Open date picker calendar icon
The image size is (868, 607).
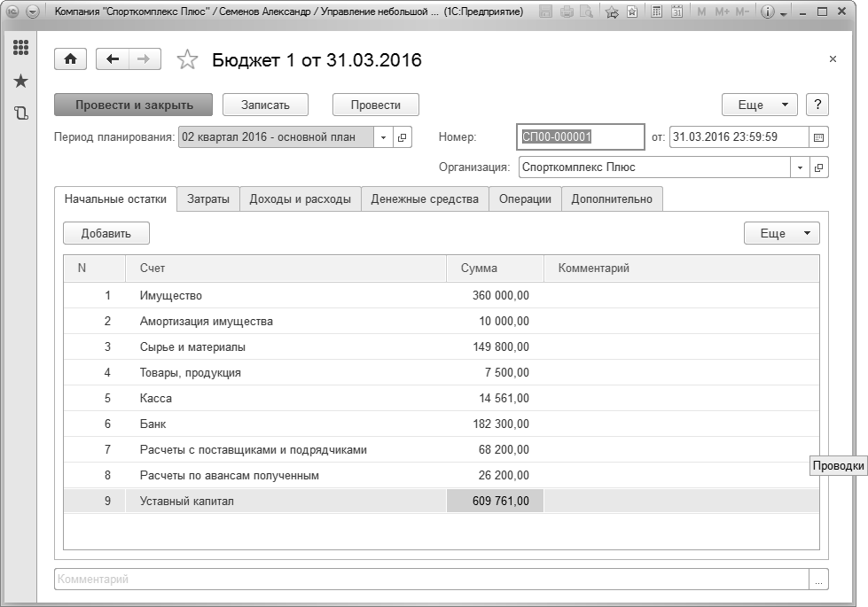coord(818,137)
